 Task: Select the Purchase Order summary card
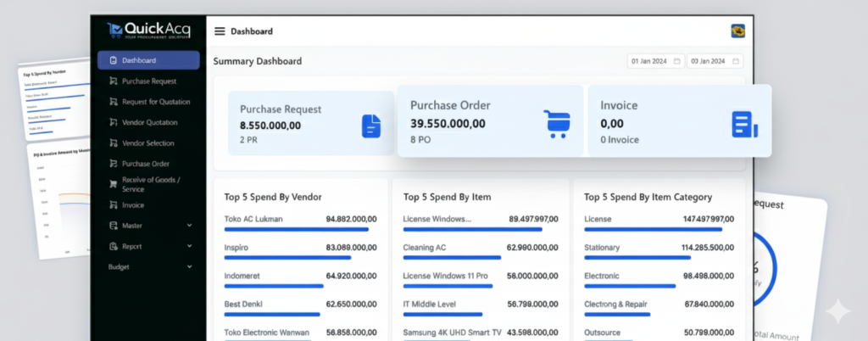point(490,120)
